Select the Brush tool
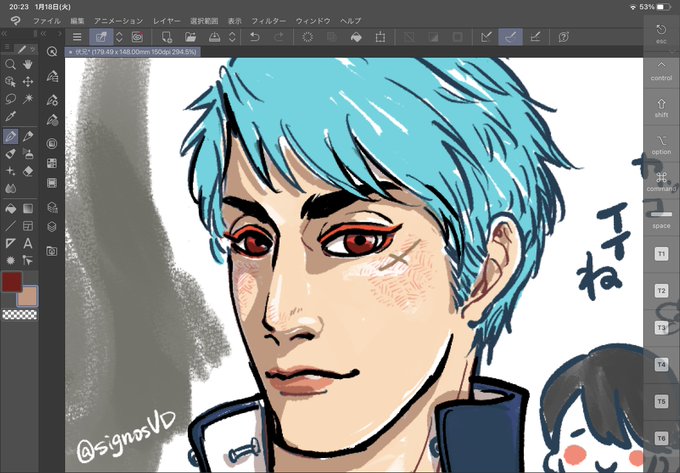The image size is (680, 473). [x=10, y=153]
